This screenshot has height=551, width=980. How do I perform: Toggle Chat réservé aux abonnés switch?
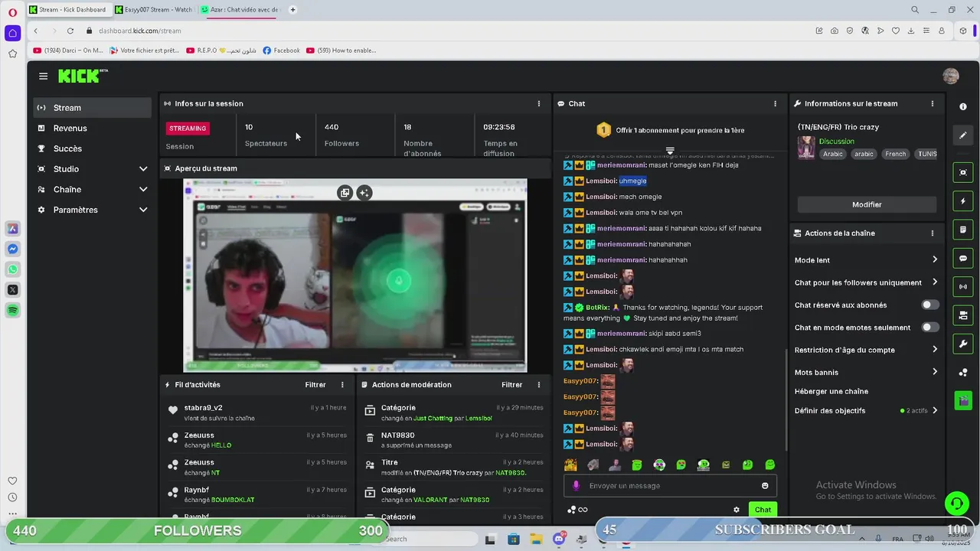point(929,305)
